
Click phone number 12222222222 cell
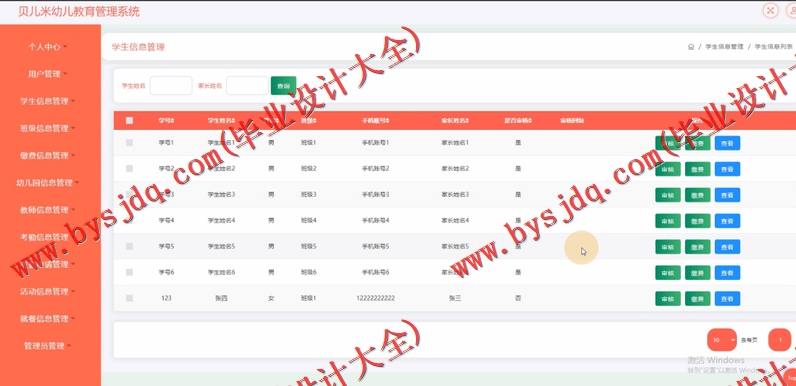[x=376, y=298]
